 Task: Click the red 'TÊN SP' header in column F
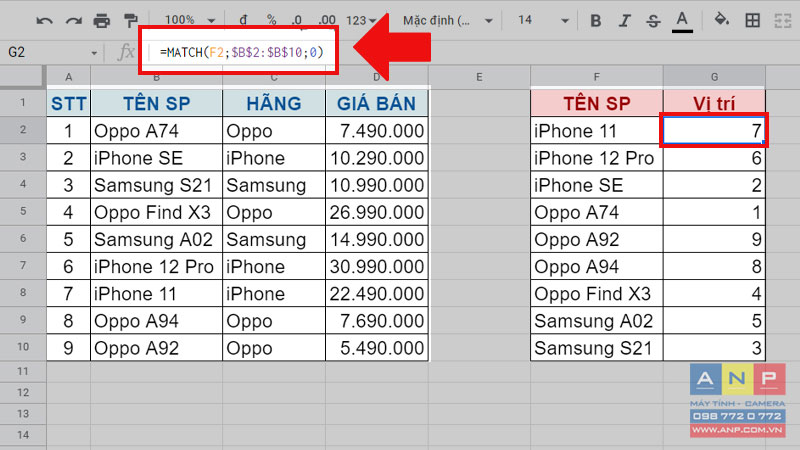coord(597,104)
